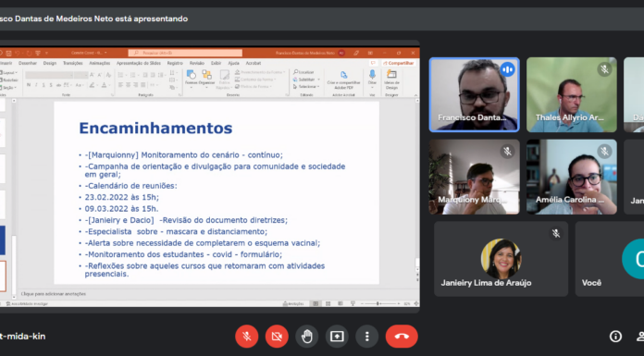Open the three-dot more options menu
The image size is (644, 356).
[x=366, y=337]
